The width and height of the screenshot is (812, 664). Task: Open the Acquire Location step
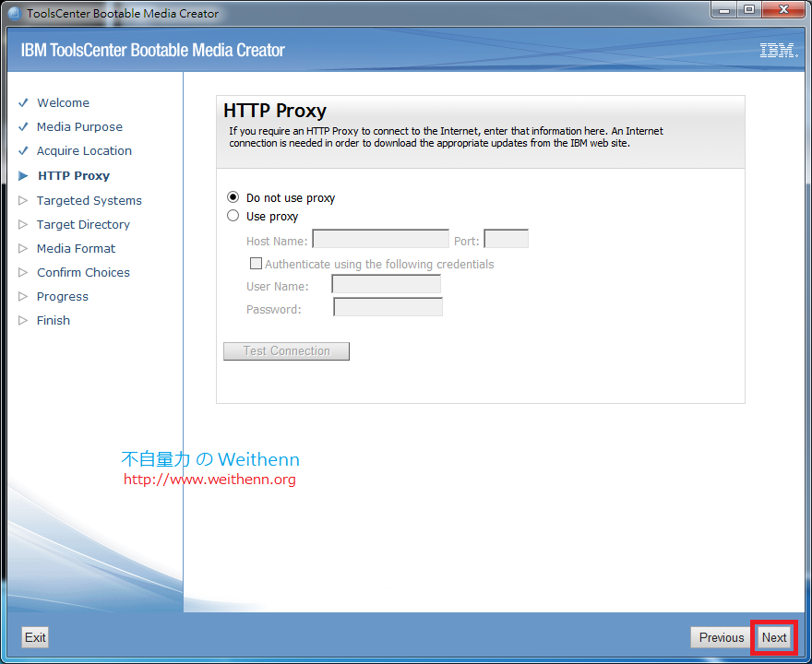tap(84, 150)
